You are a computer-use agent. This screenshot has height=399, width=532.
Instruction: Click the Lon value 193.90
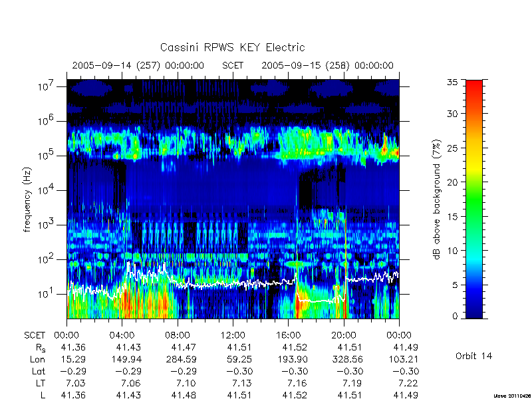[x=292, y=359]
